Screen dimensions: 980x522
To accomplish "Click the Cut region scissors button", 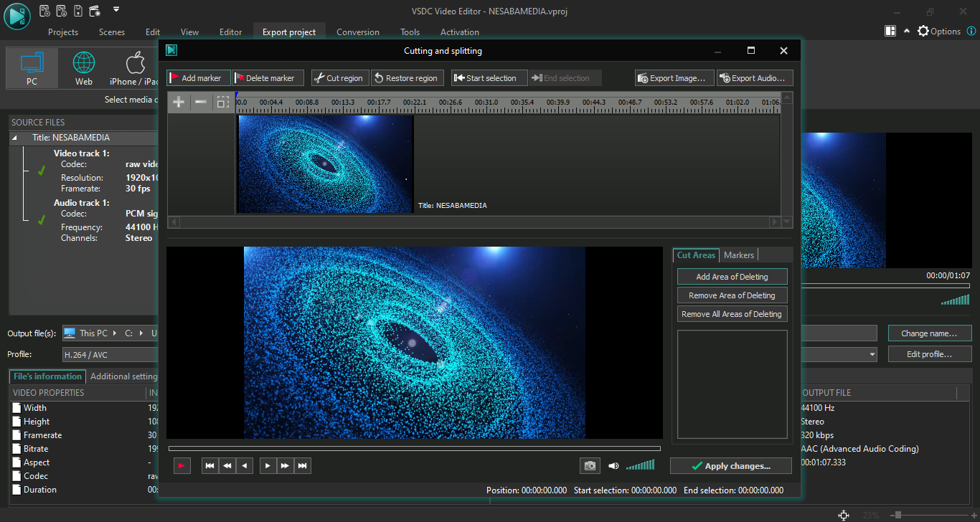I will 339,78.
